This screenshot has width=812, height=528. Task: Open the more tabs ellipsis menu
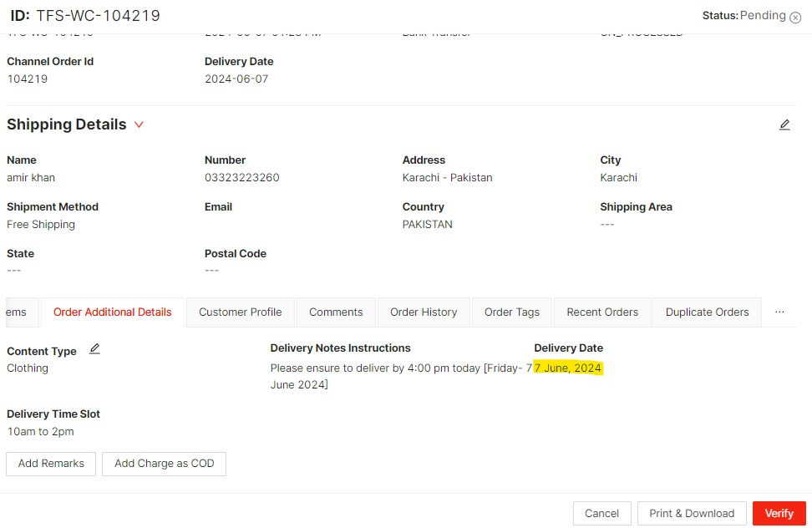[x=779, y=312]
